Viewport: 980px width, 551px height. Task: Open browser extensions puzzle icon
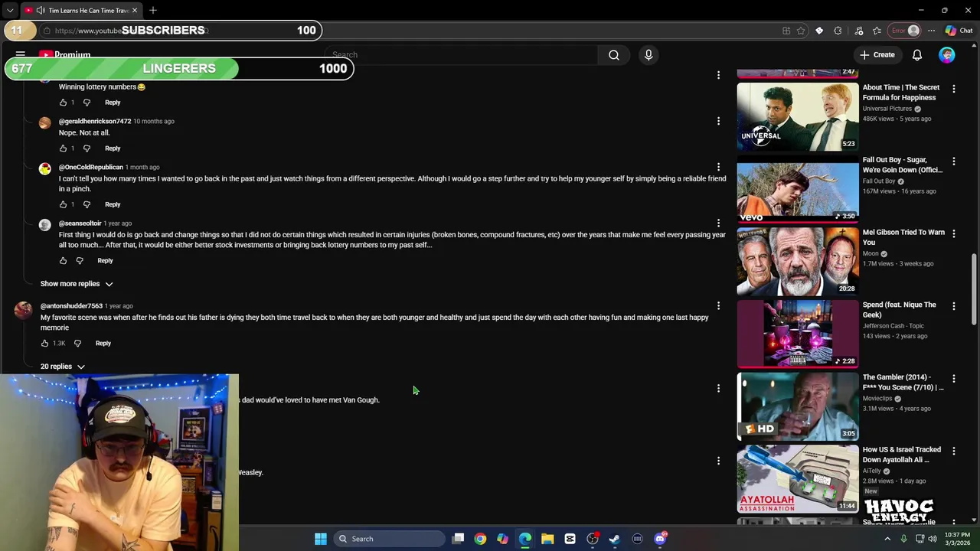coord(838,31)
